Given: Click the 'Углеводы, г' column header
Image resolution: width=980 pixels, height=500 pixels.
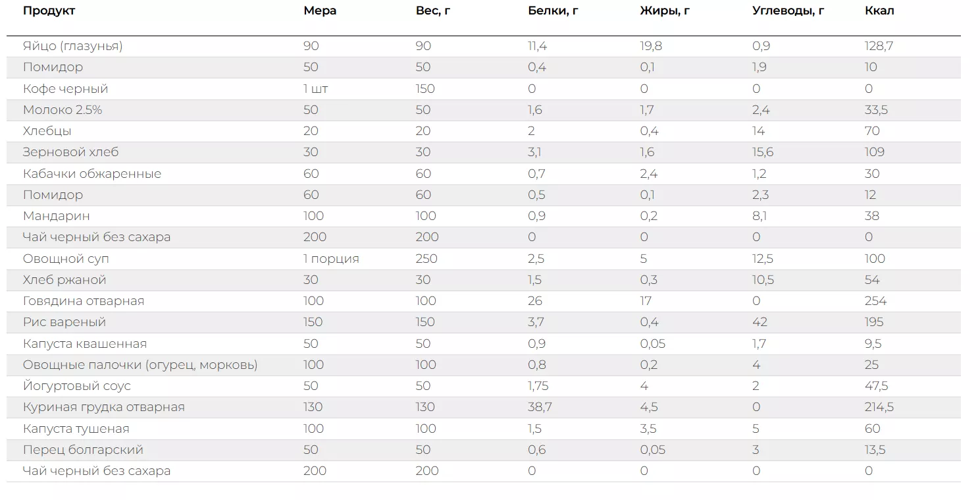Looking at the screenshot, I should pyautogui.click(x=788, y=11).
